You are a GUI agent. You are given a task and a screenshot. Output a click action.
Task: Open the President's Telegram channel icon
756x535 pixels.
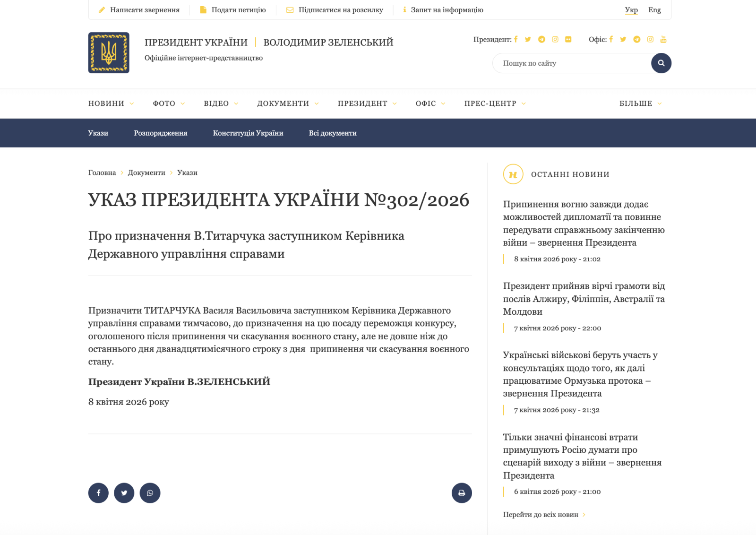[x=541, y=39]
